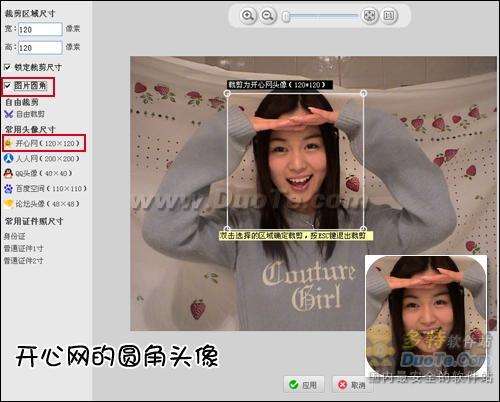Choose QQ头像 (40×40) avatar size
This screenshot has height=402, width=500.
(38, 173)
